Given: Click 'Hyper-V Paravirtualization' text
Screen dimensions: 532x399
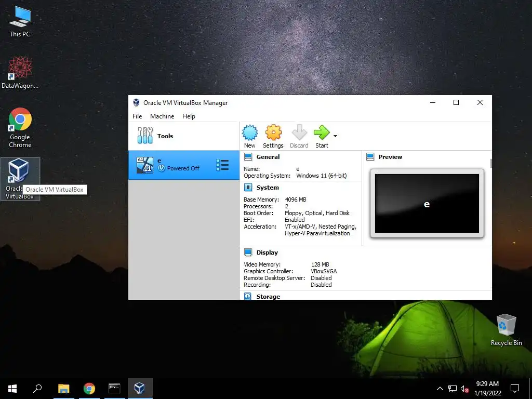Looking at the screenshot, I should click(317, 233).
